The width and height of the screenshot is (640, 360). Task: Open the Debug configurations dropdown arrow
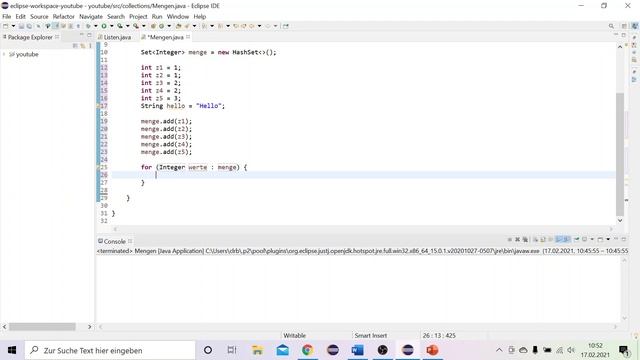pos(96,26)
